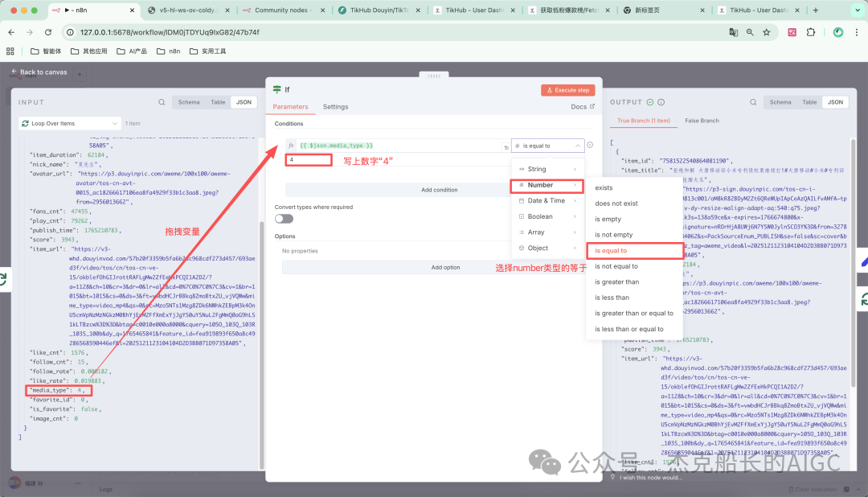Switch INPUT panel to JSON view

pos(244,102)
